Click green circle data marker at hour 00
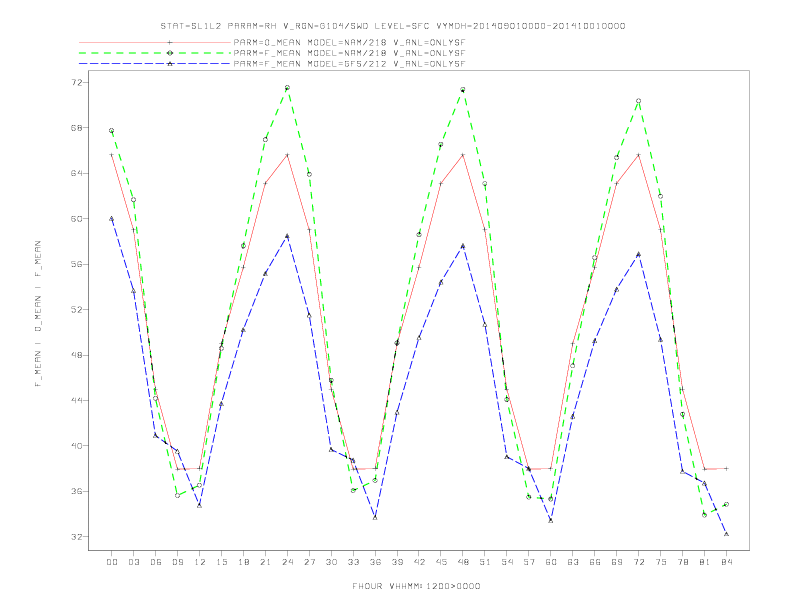This screenshot has width=792, height=612. 112,131
